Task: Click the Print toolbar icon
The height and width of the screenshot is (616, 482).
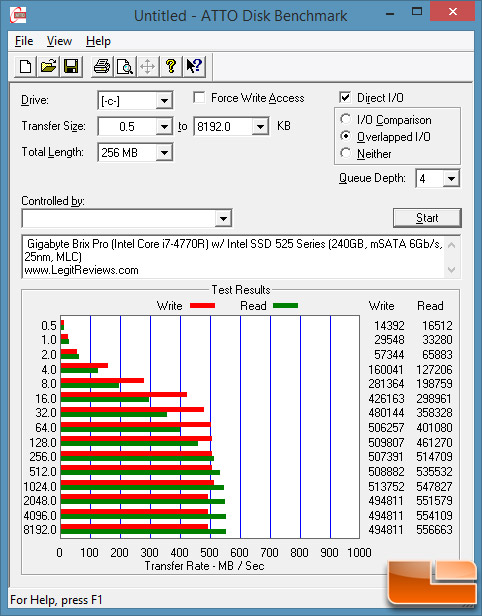Action: click(x=102, y=66)
